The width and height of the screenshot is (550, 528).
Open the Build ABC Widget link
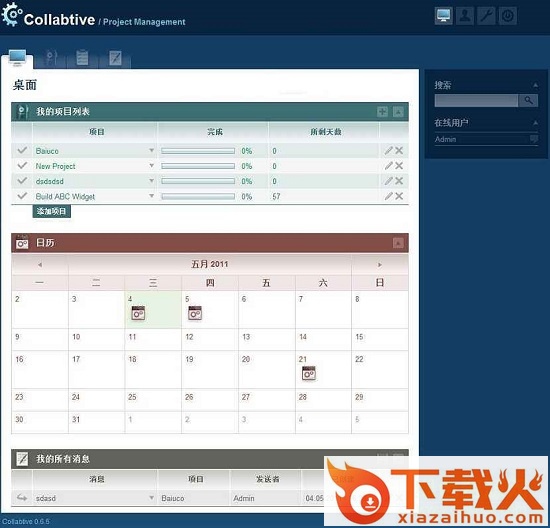point(65,196)
